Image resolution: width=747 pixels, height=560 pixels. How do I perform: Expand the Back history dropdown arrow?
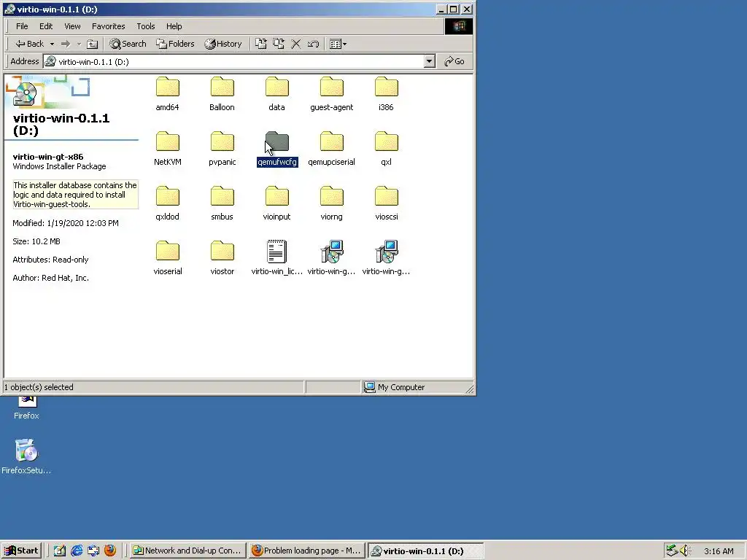coord(52,44)
